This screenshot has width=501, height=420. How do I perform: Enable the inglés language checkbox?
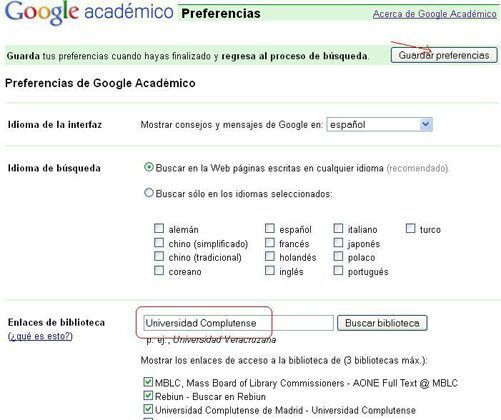point(270,270)
